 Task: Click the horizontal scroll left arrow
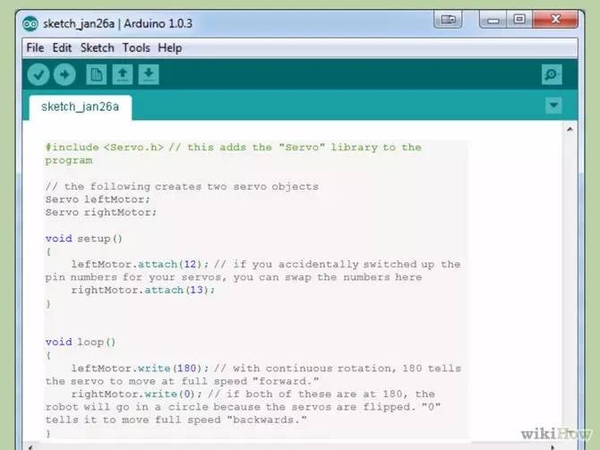pos(31,447)
